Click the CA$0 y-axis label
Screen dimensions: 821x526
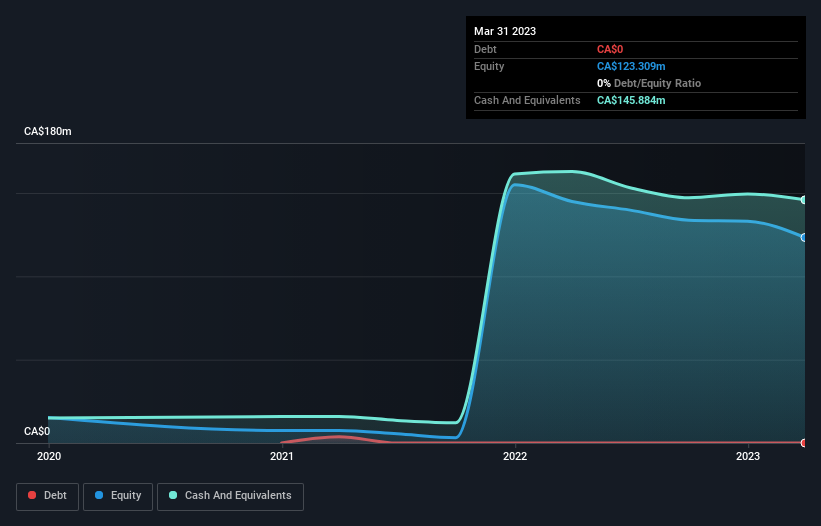pos(37,431)
